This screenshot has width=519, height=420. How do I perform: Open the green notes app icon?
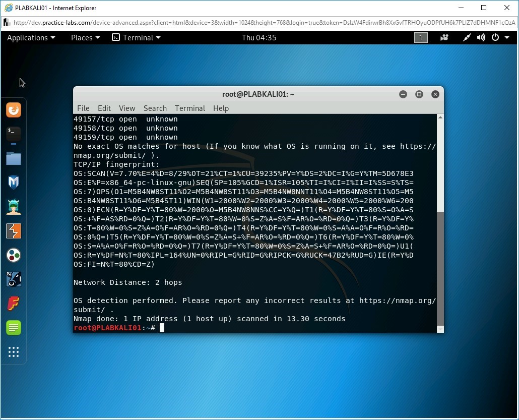[14, 328]
